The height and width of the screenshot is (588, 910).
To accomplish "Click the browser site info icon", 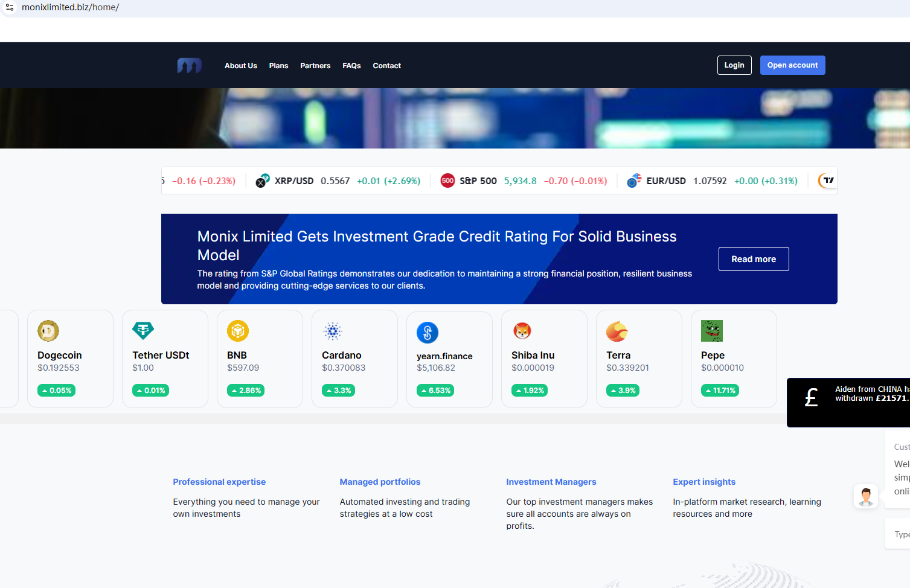I will click(10, 7).
